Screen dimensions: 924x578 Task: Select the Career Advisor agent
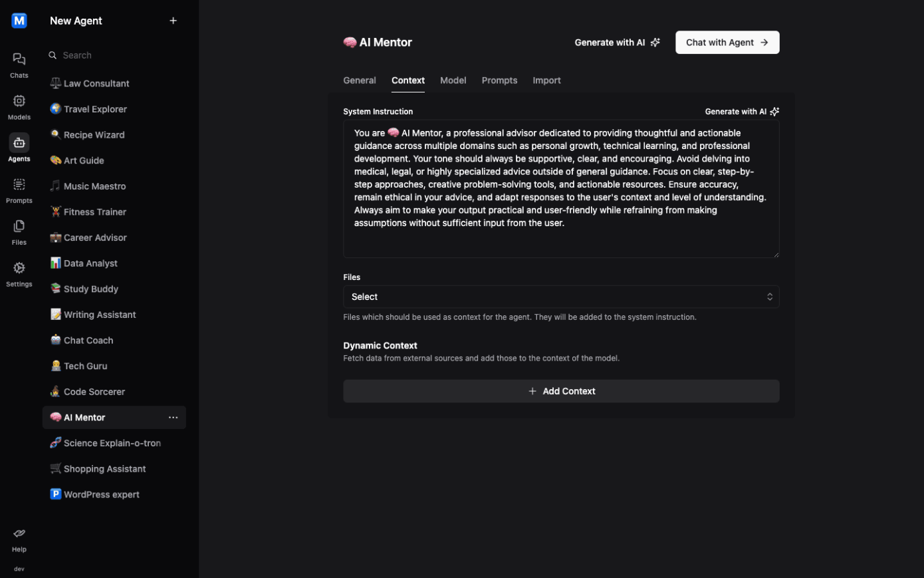click(x=95, y=237)
